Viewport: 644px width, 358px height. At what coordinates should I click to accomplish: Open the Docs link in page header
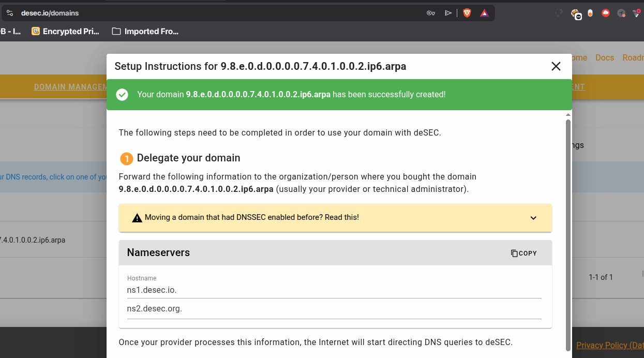pyautogui.click(x=605, y=57)
